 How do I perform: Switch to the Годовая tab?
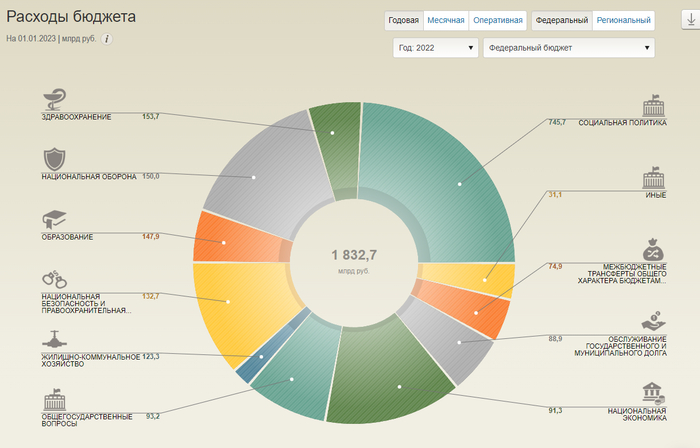pos(404,21)
